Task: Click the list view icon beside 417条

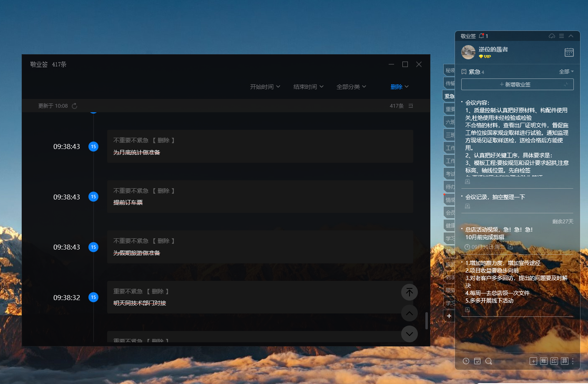Action: [411, 106]
